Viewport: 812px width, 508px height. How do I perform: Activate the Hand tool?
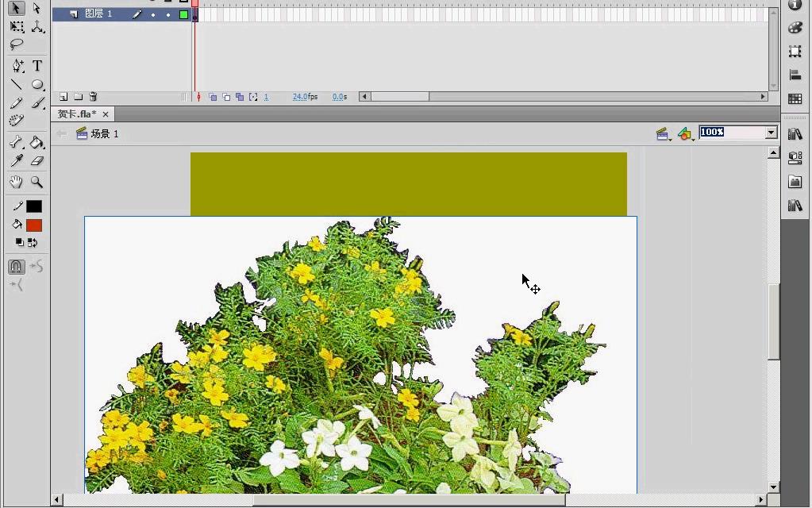click(16, 182)
